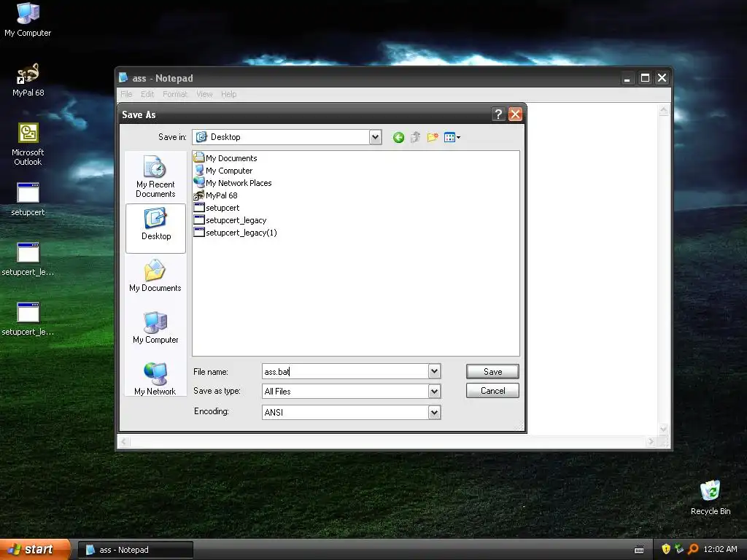Select setupcert_legacy(1) file in list
Viewport: 747px width, 560px height.
pos(236,233)
